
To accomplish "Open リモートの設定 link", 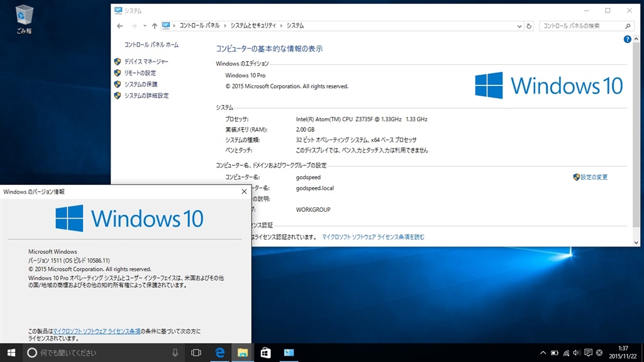I will tap(140, 73).
